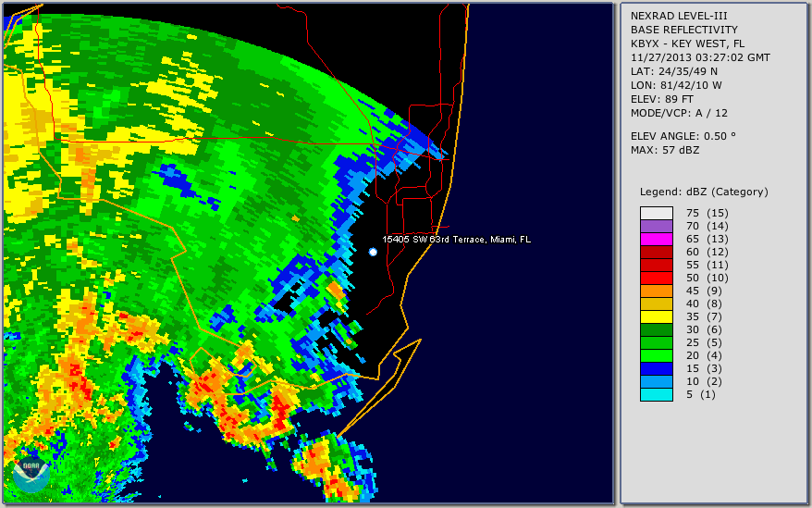Click the 70 dBZ purple legend swatch
The image size is (812, 508).
coord(656,226)
